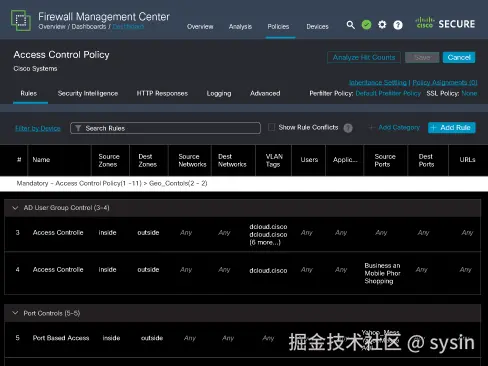This screenshot has height=366, width=488.
Task: Click the VLAN Tags column header
Action: (x=274, y=160)
